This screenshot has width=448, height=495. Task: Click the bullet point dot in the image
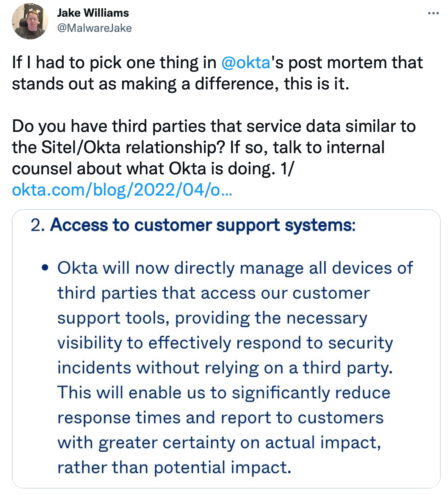coord(45,268)
